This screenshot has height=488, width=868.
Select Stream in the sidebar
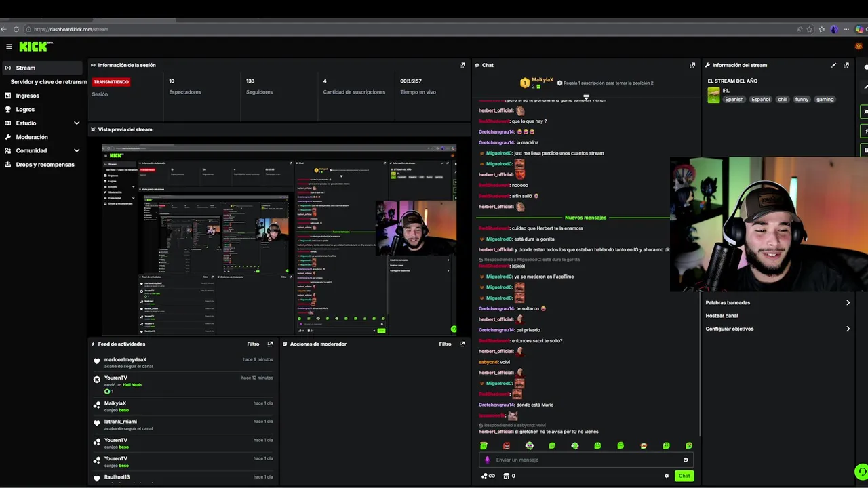click(42, 68)
